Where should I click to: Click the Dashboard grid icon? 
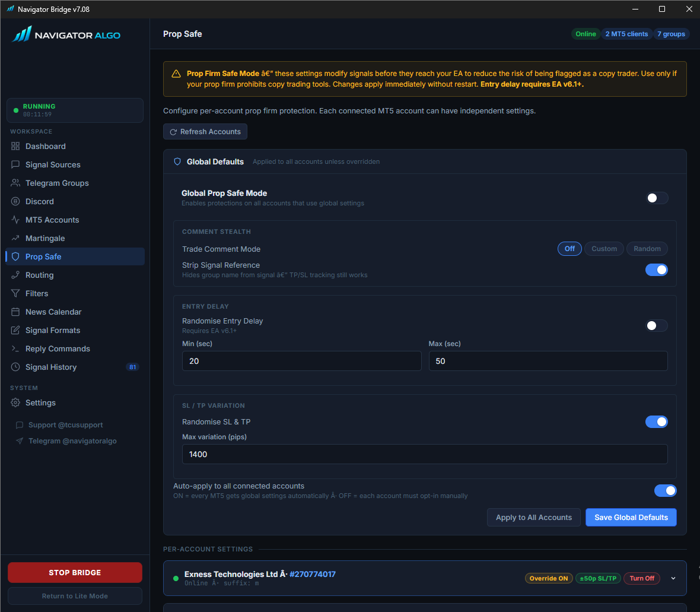pos(15,146)
